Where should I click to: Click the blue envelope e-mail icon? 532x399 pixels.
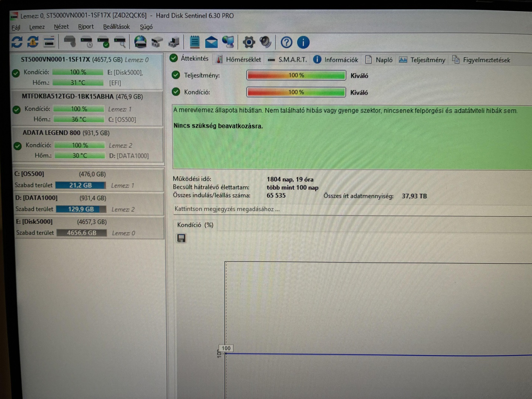click(211, 42)
